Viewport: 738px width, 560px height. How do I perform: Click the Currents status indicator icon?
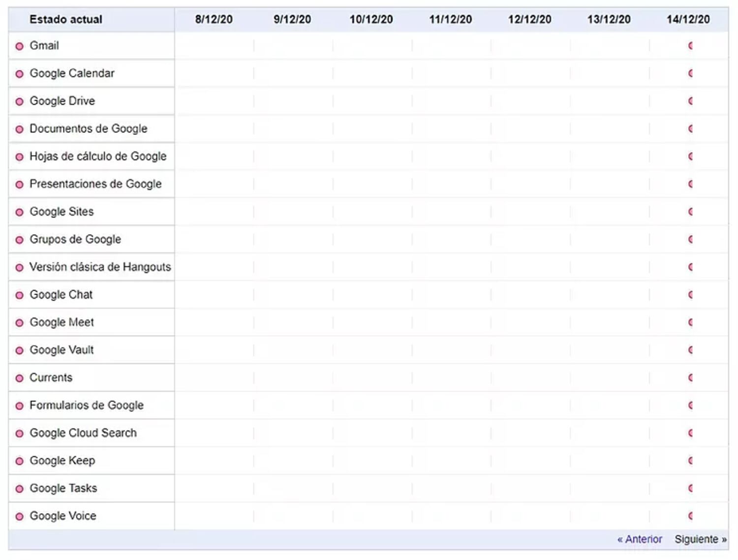tap(20, 378)
